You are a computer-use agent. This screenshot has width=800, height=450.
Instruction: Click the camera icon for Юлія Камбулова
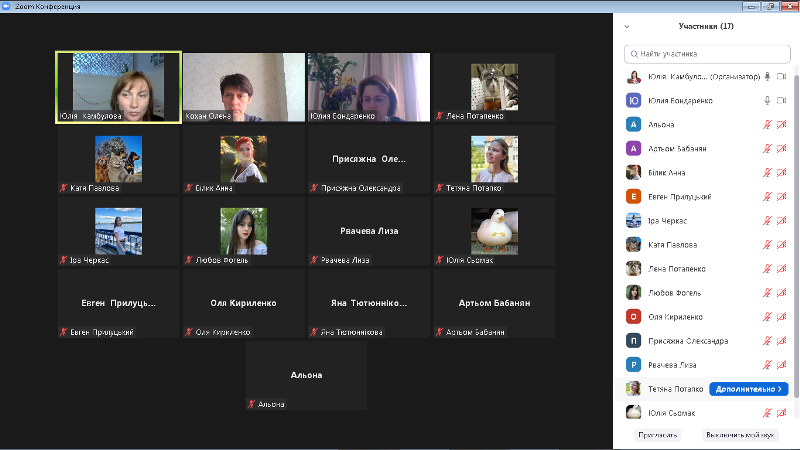tap(781, 77)
